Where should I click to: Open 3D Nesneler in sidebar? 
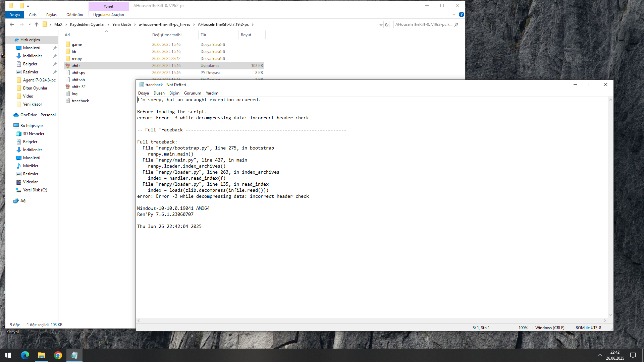(34, 134)
